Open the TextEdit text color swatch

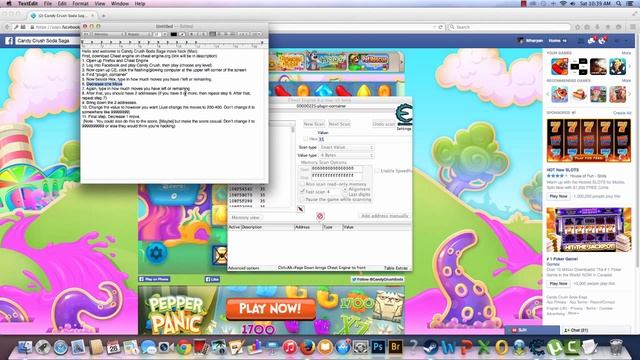coord(173,34)
